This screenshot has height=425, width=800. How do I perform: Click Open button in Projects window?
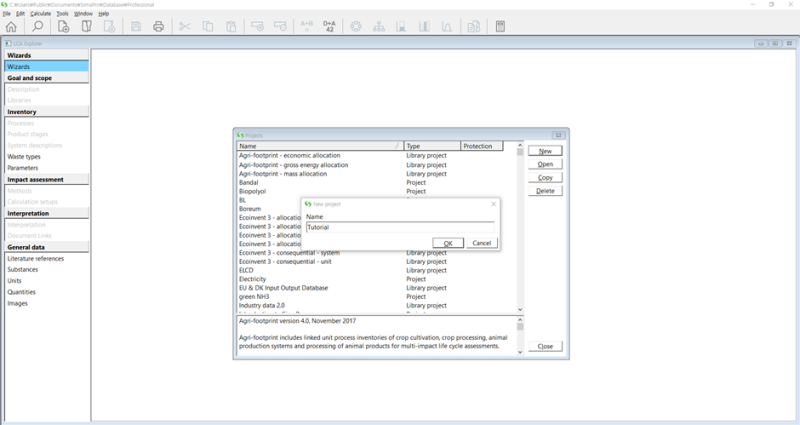click(545, 164)
